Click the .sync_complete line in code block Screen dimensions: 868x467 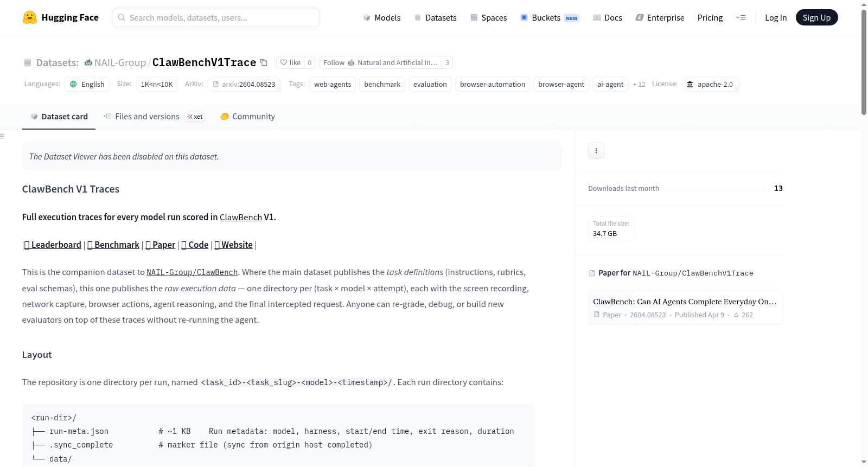[x=202, y=445]
